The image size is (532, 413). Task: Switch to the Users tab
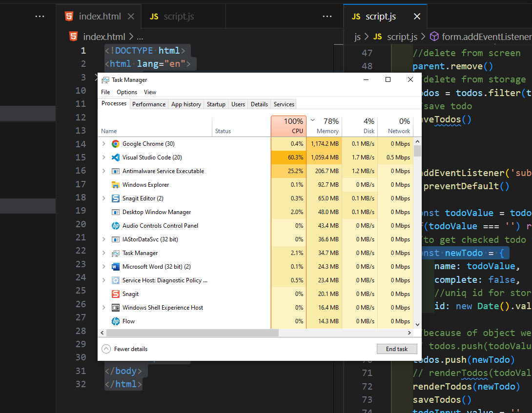click(238, 104)
